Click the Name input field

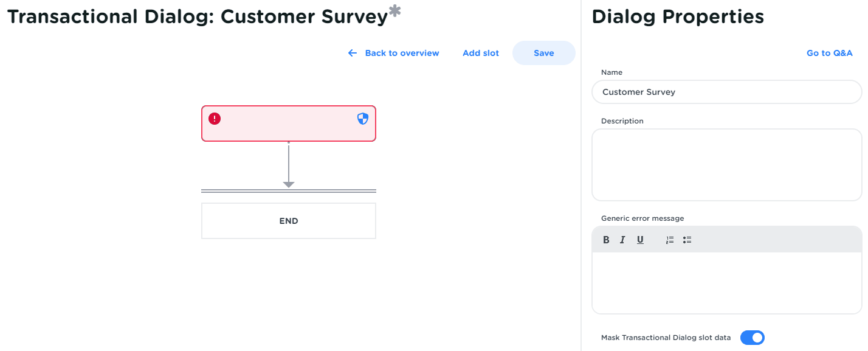(726, 92)
